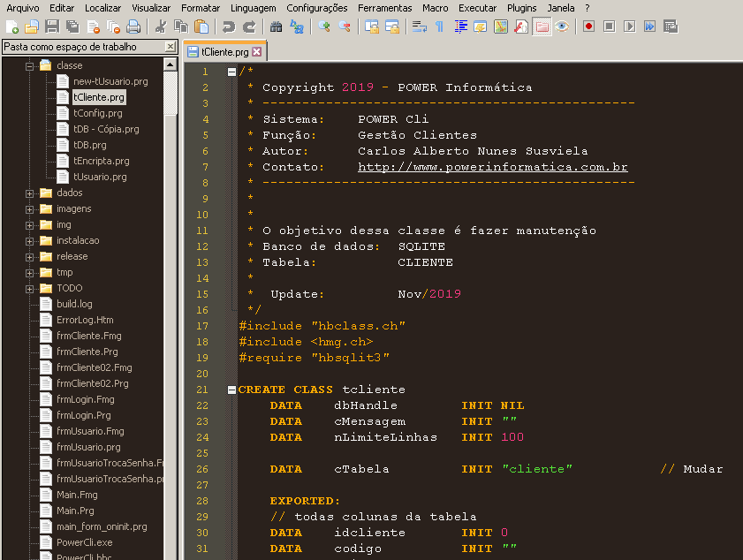The height and width of the screenshot is (560, 743).
Task: Click the Copy toolbar icon
Action: 181,26
